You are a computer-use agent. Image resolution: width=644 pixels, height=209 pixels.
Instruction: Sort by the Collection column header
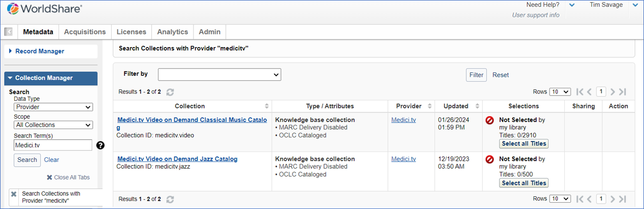pyautogui.click(x=190, y=106)
